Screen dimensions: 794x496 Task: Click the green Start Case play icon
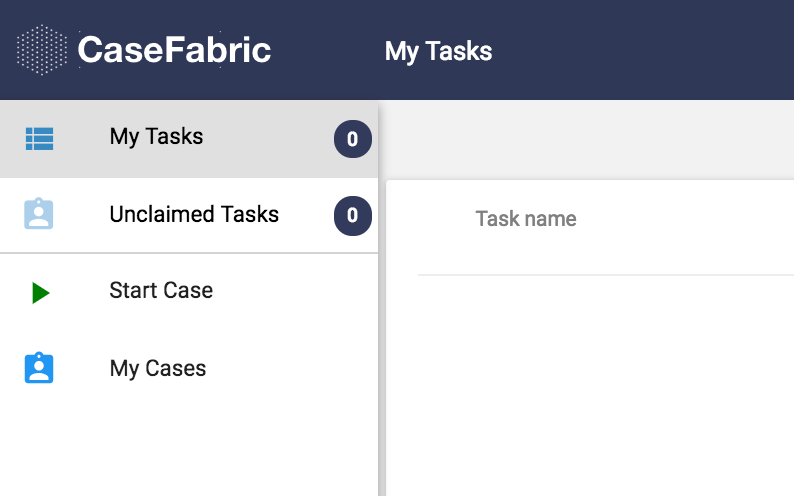click(41, 293)
